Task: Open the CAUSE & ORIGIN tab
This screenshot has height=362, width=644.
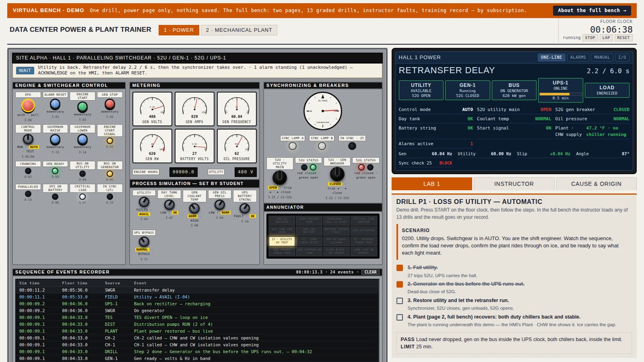Action: 596,184
